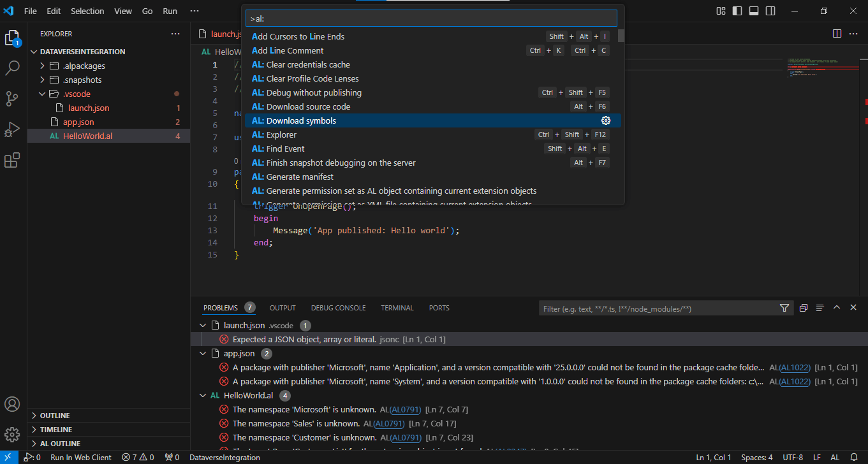Click the command palette list scrollbar
The width and height of the screenshot is (868, 464).
pyautogui.click(x=621, y=36)
